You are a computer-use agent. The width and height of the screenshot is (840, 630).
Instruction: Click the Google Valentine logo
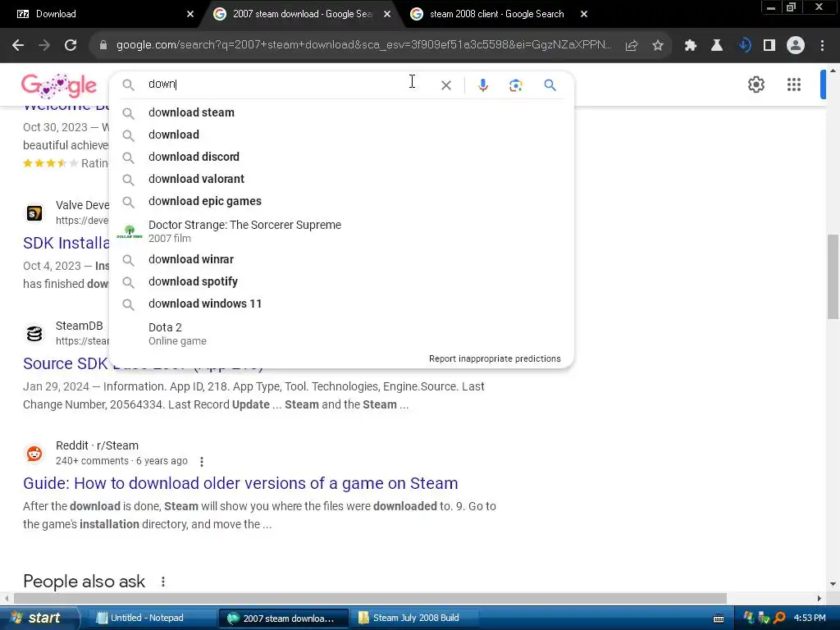(x=59, y=85)
